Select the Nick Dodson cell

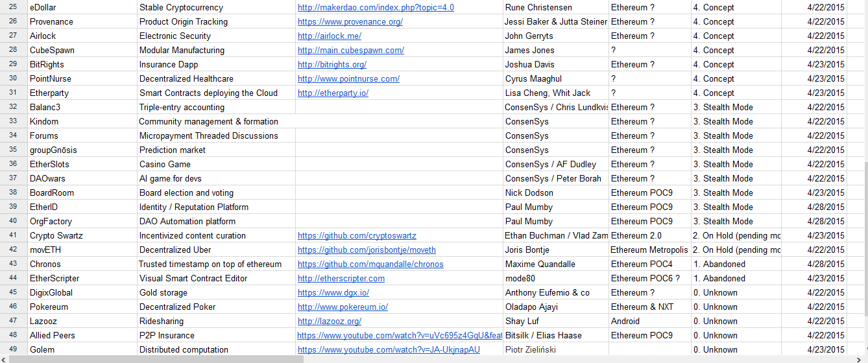pos(556,193)
